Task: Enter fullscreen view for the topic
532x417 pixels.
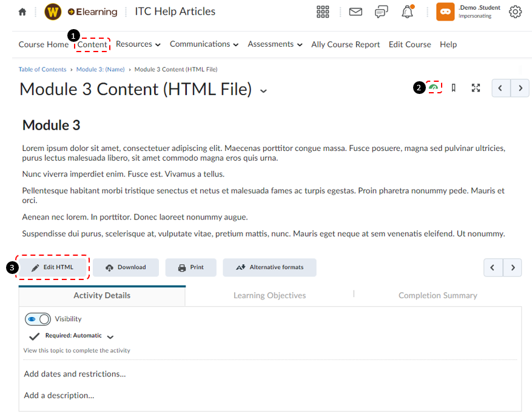Action: coord(476,87)
